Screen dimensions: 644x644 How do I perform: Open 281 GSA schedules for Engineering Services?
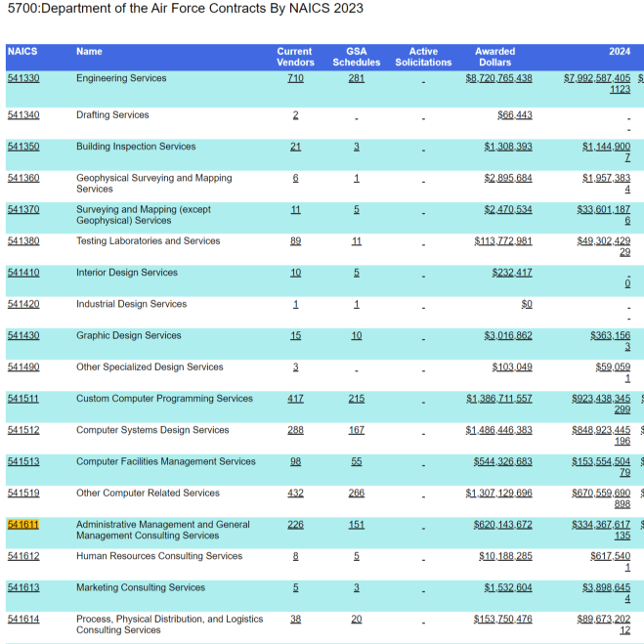click(x=356, y=78)
